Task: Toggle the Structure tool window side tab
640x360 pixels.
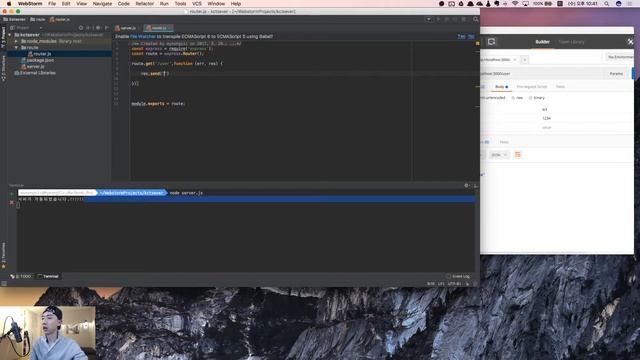Action: [x=3, y=68]
